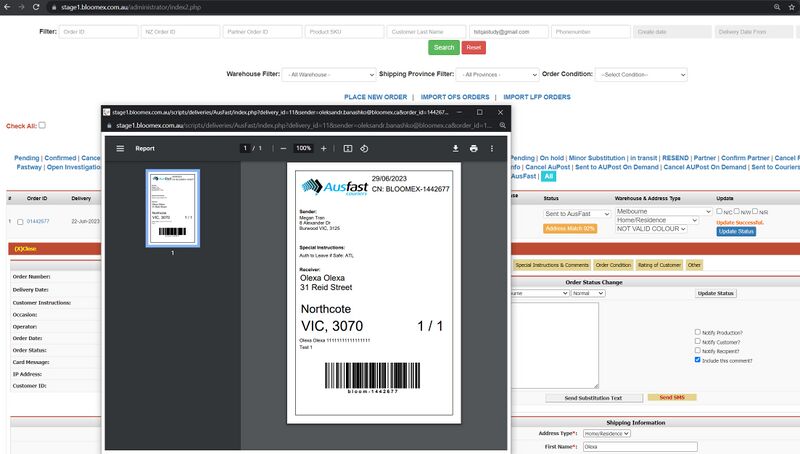Go back in the browser
Screen dimensions: 800x454
pos(7,7)
